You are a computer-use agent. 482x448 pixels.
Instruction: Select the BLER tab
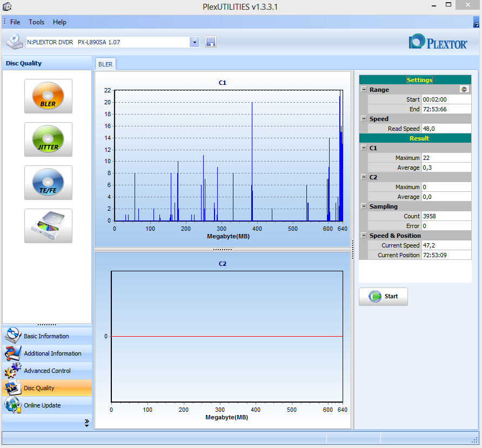coord(105,64)
